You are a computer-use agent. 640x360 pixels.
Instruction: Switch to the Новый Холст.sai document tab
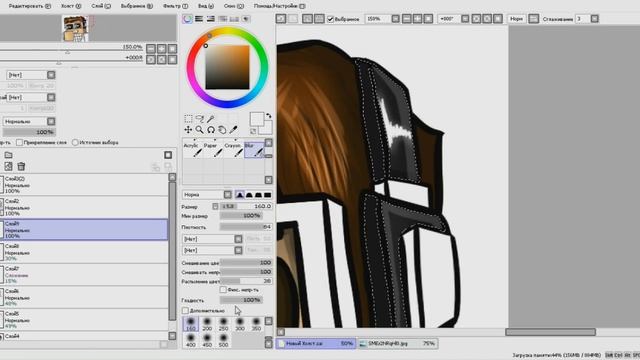pos(316,344)
